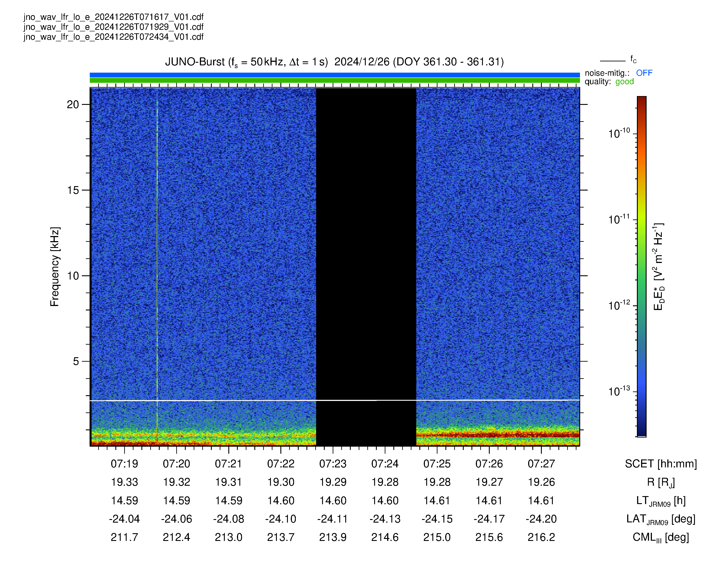Click the blue noise-mitigation status bar
The height and width of the screenshot is (563, 728).
point(335,75)
